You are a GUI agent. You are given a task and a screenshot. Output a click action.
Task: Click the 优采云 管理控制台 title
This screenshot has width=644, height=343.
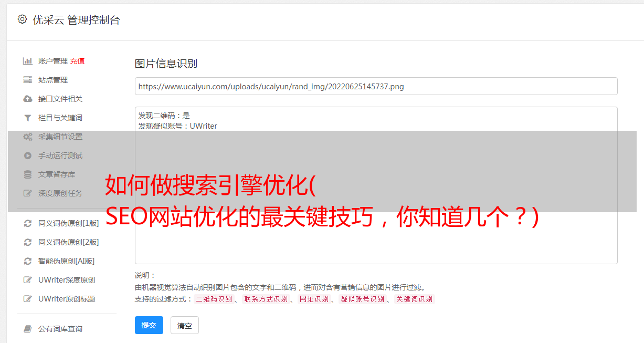coord(76,20)
